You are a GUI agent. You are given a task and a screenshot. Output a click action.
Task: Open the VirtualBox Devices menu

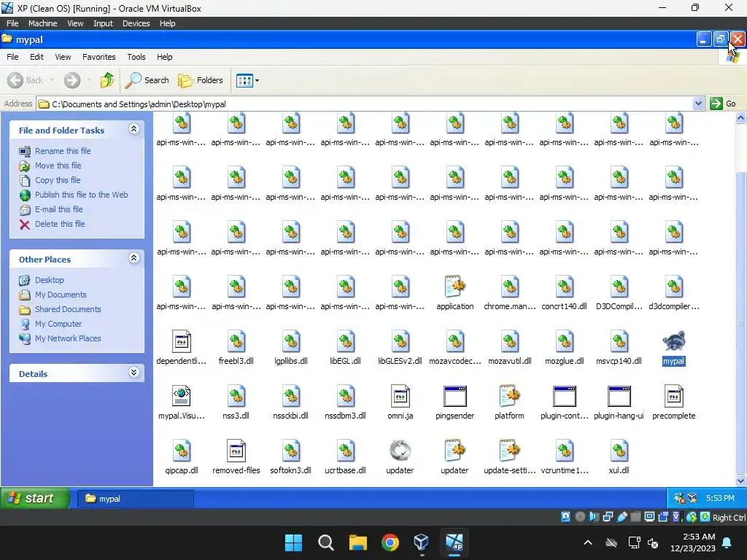pos(136,23)
